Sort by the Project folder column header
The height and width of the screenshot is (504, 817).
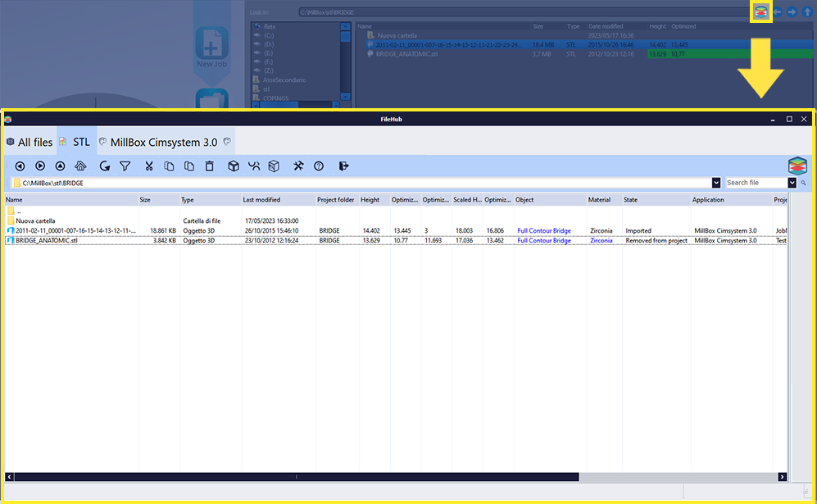[337, 200]
